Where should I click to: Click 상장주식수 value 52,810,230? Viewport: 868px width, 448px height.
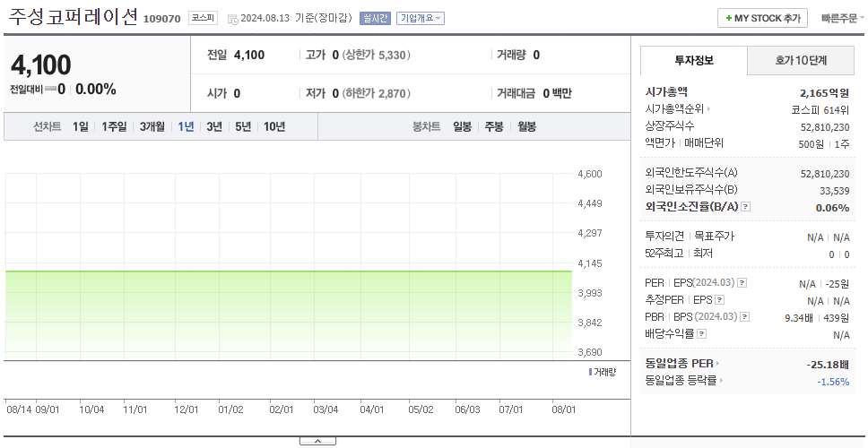pos(825,127)
